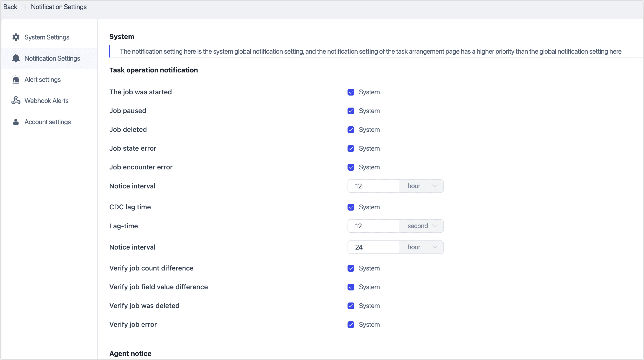Screen dimensions: 644x360
Task: Click the Back link at top left
Action: point(10,7)
